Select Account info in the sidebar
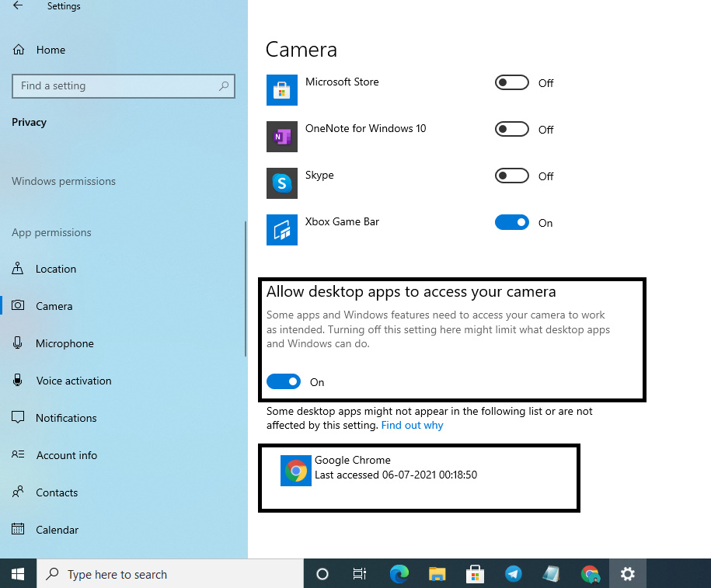Viewport: 711px width, 588px height. pyautogui.click(x=66, y=455)
